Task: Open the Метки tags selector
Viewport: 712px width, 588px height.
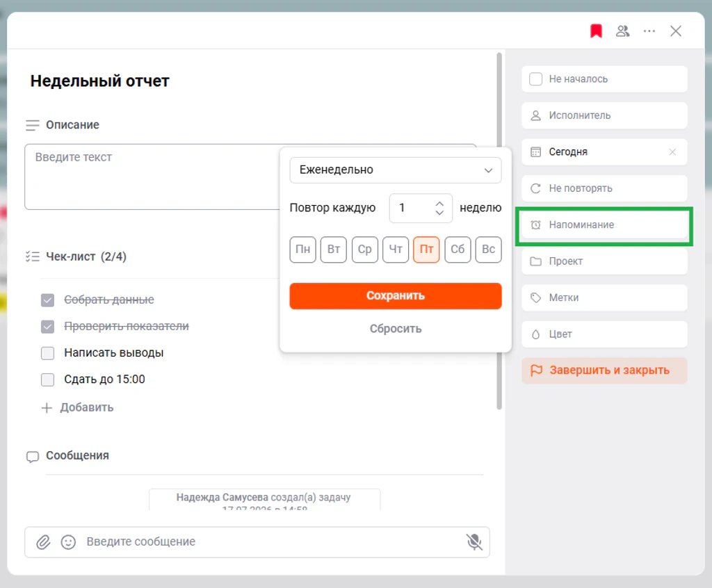Action: [x=604, y=297]
